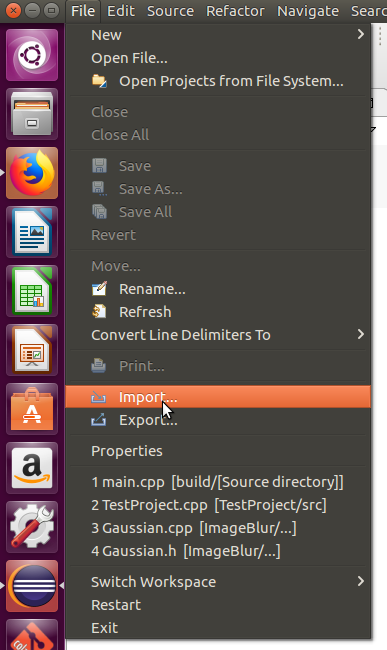Expand the New submenu arrow
387x650 pixels.
click(x=360, y=34)
